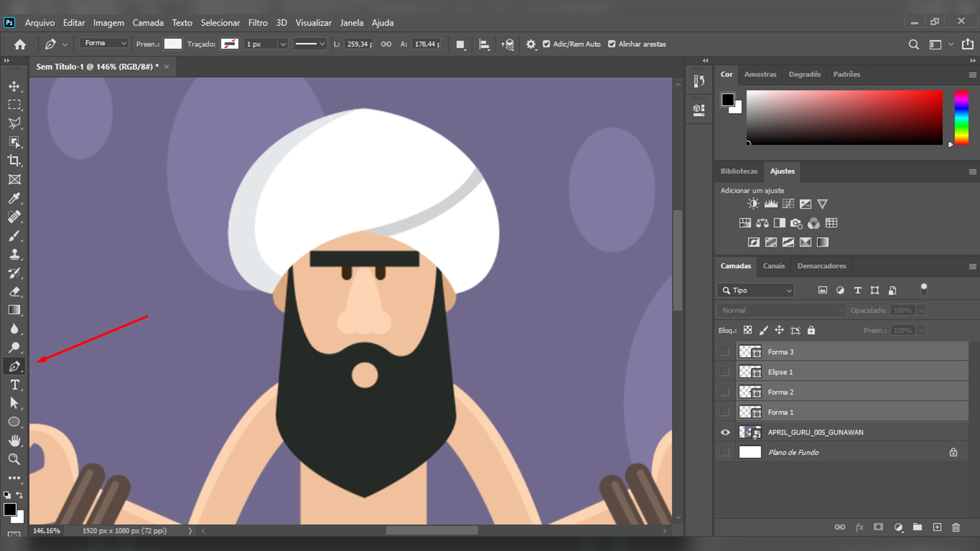Switch to the Amostras tab

tap(760, 74)
